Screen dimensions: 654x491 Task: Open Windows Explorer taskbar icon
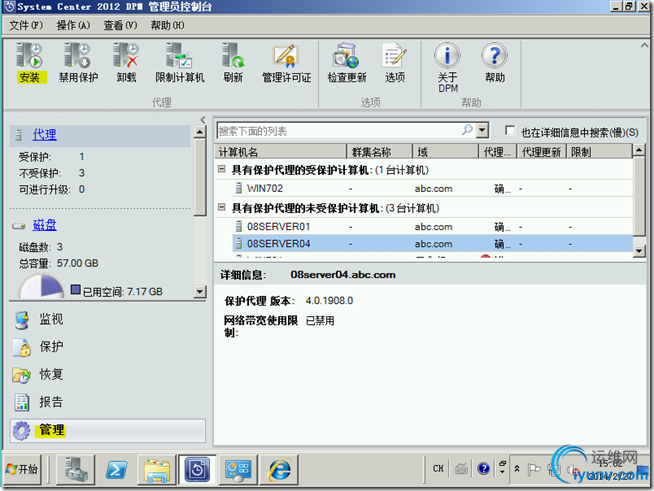[x=157, y=470]
